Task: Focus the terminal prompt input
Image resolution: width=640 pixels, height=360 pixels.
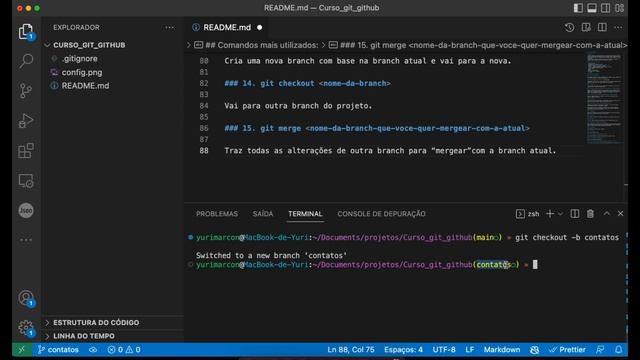Action: tap(535, 264)
